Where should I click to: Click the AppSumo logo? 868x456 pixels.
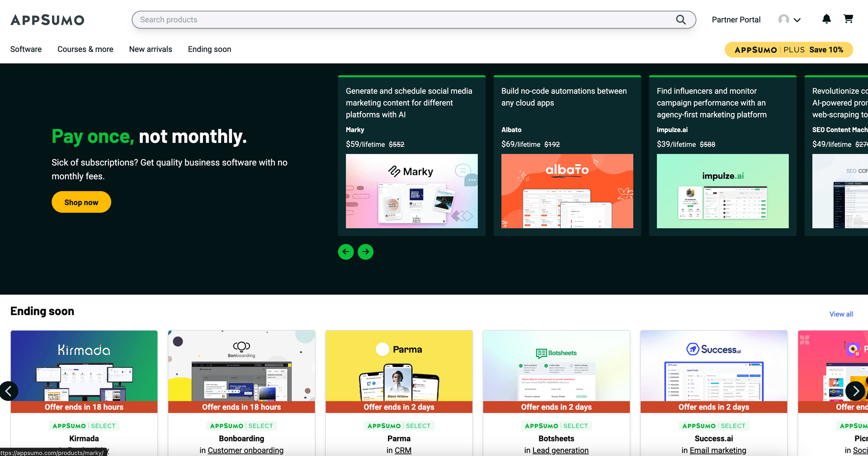(x=47, y=20)
